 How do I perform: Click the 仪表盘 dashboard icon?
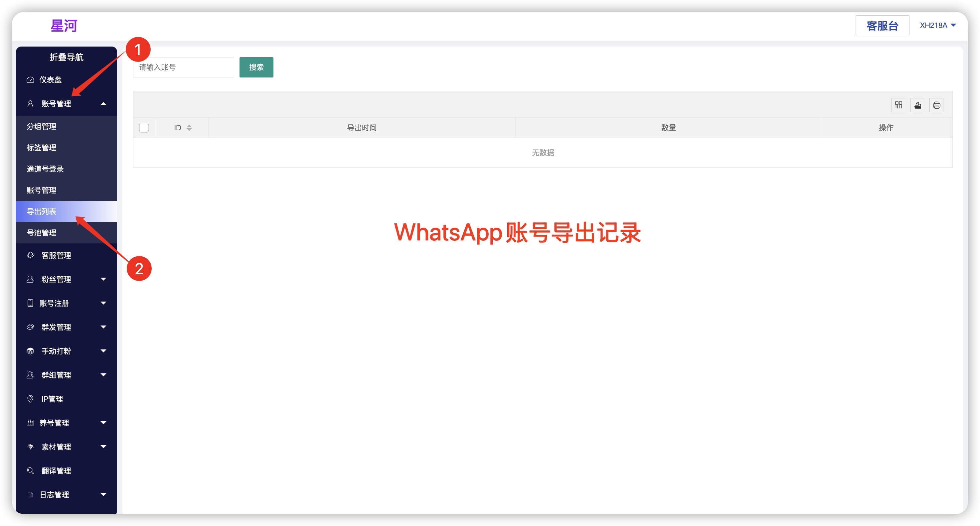[x=30, y=80]
